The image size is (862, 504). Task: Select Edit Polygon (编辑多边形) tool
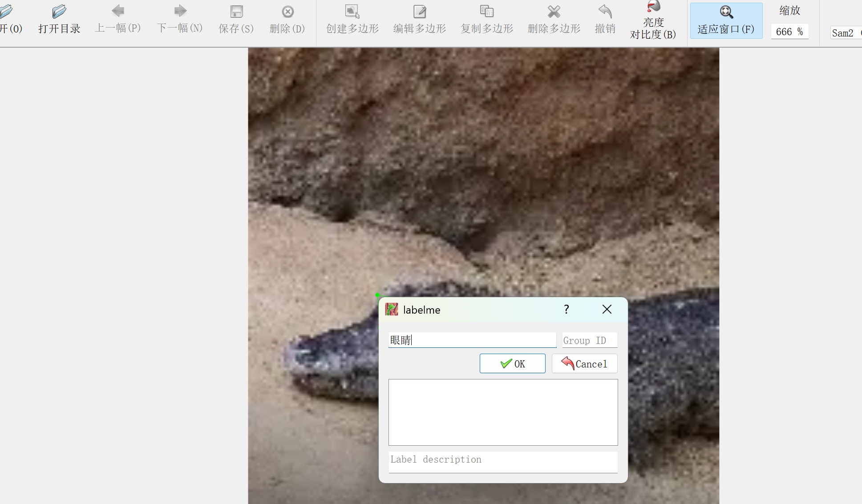419,12
